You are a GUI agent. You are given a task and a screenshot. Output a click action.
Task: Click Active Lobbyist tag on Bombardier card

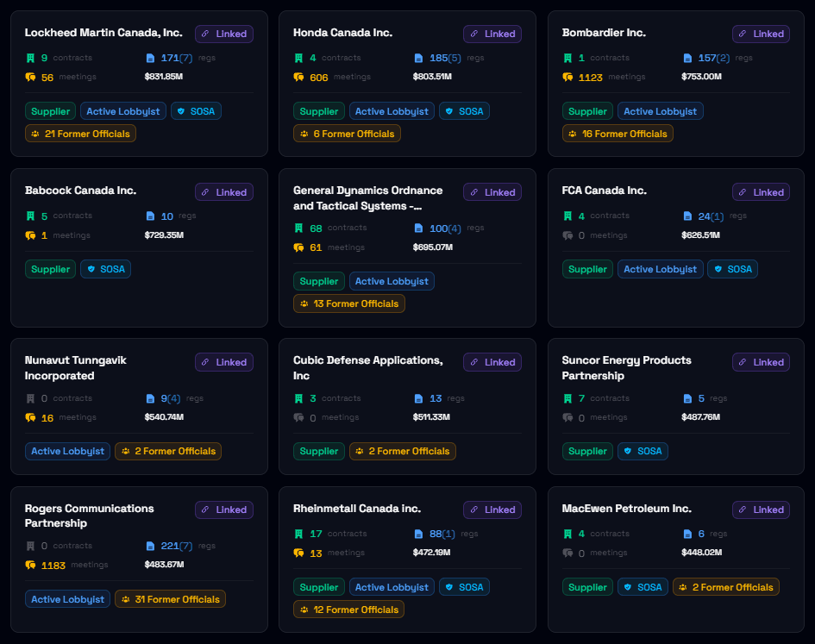click(x=660, y=111)
